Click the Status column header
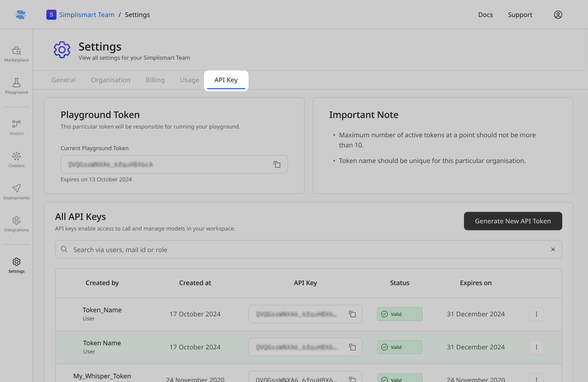Image resolution: width=588 pixels, height=382 pixels. tap(400, 283)
